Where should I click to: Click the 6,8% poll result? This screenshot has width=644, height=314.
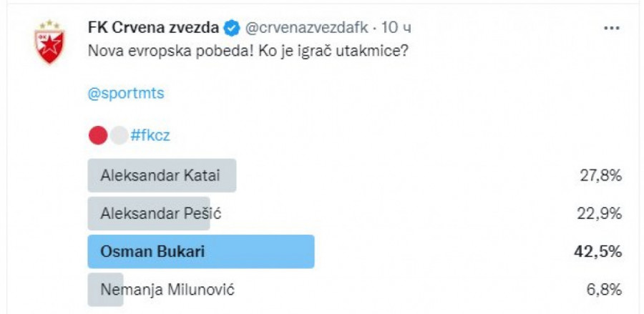(x=605, y=290)
